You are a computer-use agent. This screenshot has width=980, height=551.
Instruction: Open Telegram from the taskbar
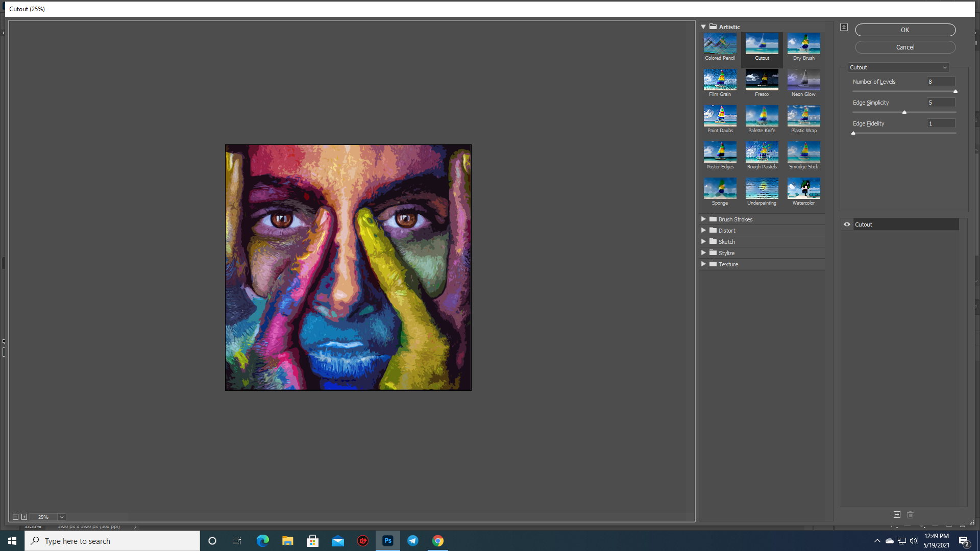(x=413, y=541)
